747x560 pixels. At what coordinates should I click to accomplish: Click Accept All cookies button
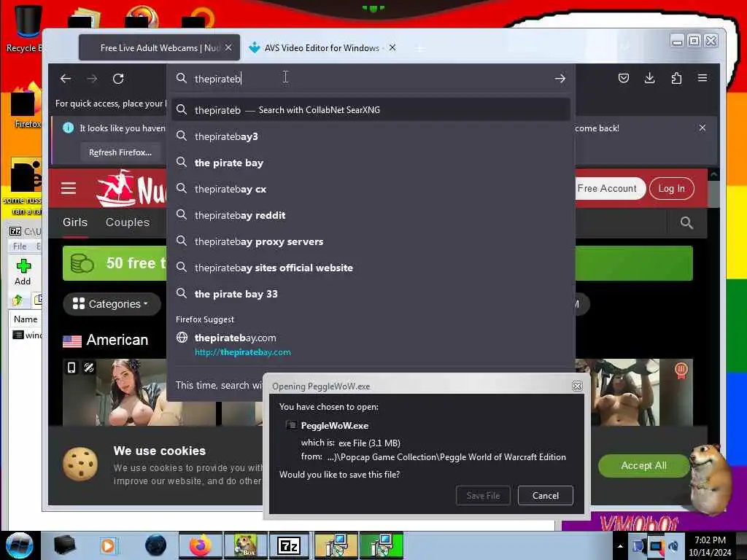pos(643,465)
